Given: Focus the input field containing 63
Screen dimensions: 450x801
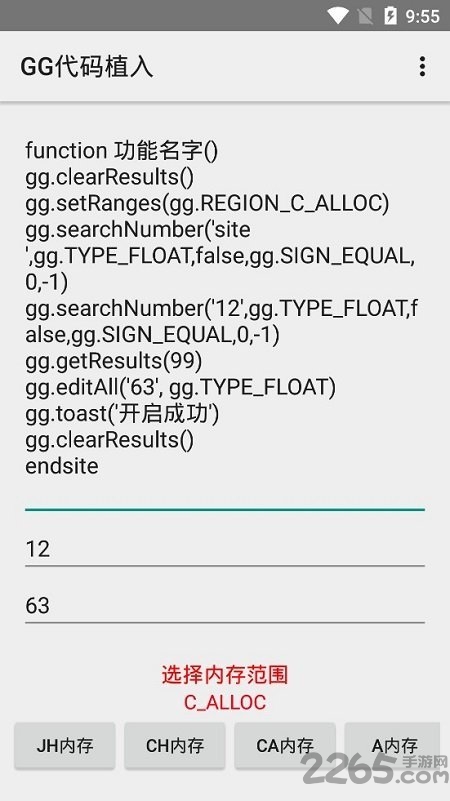Looking at the screenshot, I should (x=225, y=606).
